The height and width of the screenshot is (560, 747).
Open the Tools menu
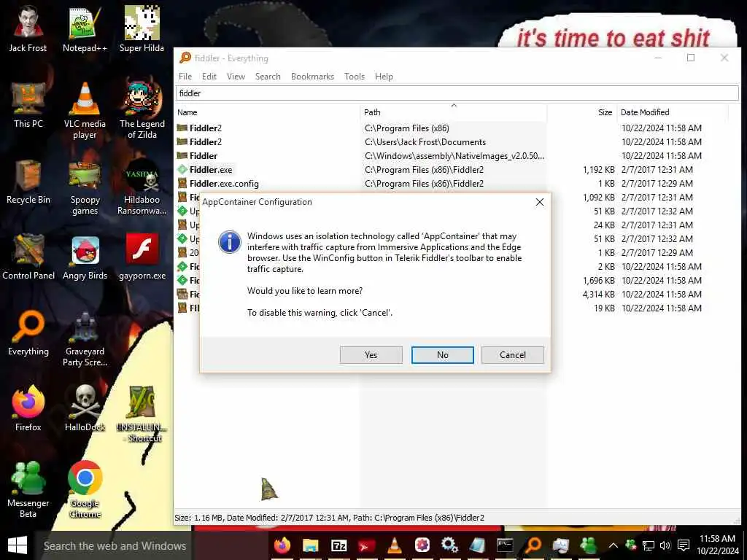(355, 76)
